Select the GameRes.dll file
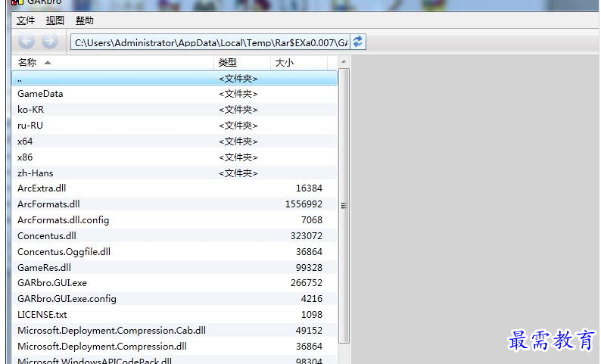This screenshot has height=364, width=601. click(175, 267)
